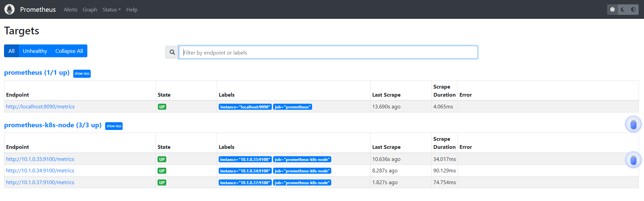Switch to dark theme using moon icon
644x201 pixels.
623,9
